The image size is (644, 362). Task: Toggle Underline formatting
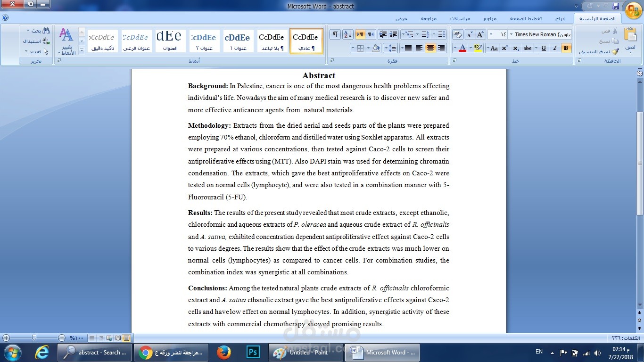point(544,48)
